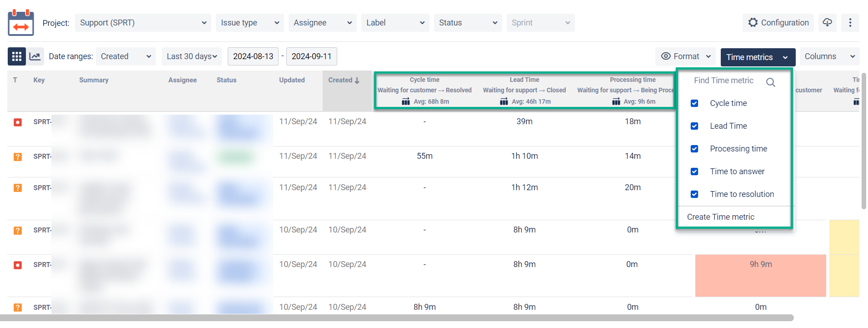This screenshot has height=328, width=868.
Task: Open the Project Support (SPRT) dropdown
Action: 143,23
